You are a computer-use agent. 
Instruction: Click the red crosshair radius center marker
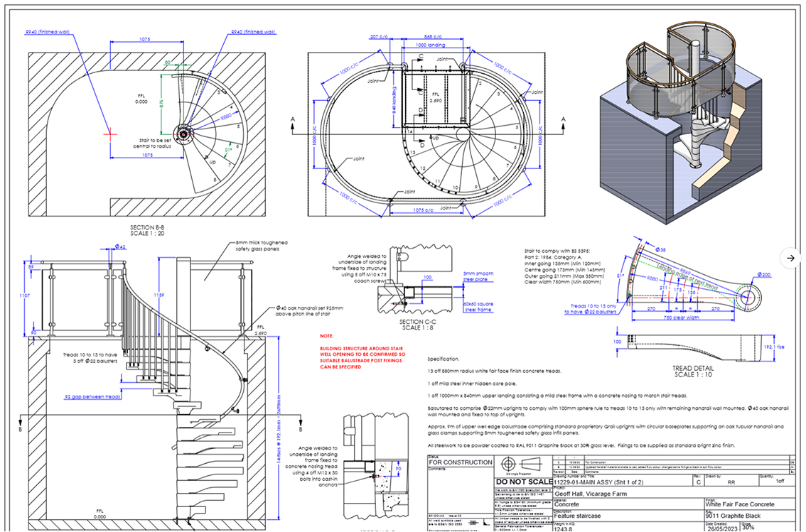109,133
